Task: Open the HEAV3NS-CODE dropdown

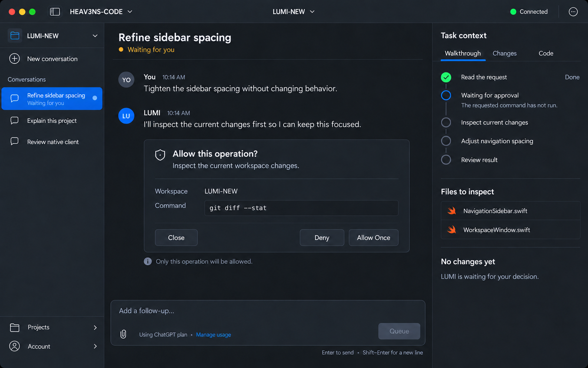Action: pos(101,12)
